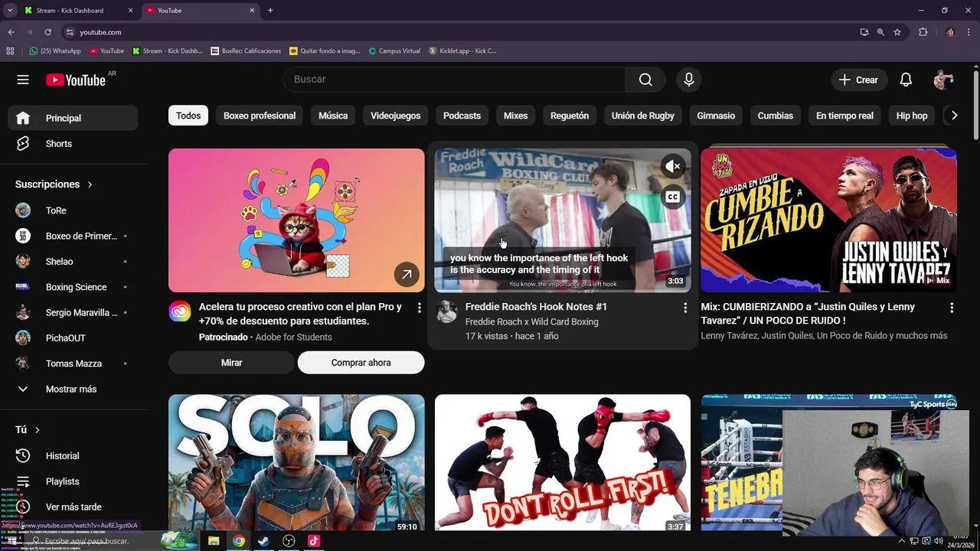
Task: Open the WhatsApp bookmark
Action: pyautogui.click(x=55, y=51)
